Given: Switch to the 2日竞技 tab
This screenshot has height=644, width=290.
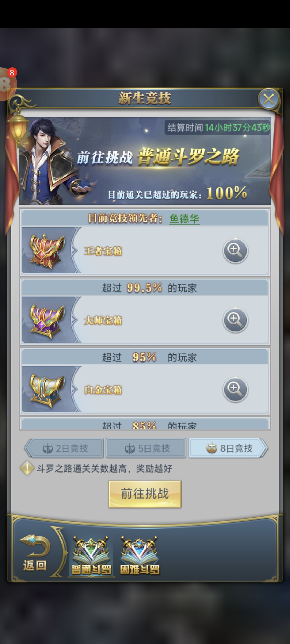Looking at the screenshot, I should [64, 448].
